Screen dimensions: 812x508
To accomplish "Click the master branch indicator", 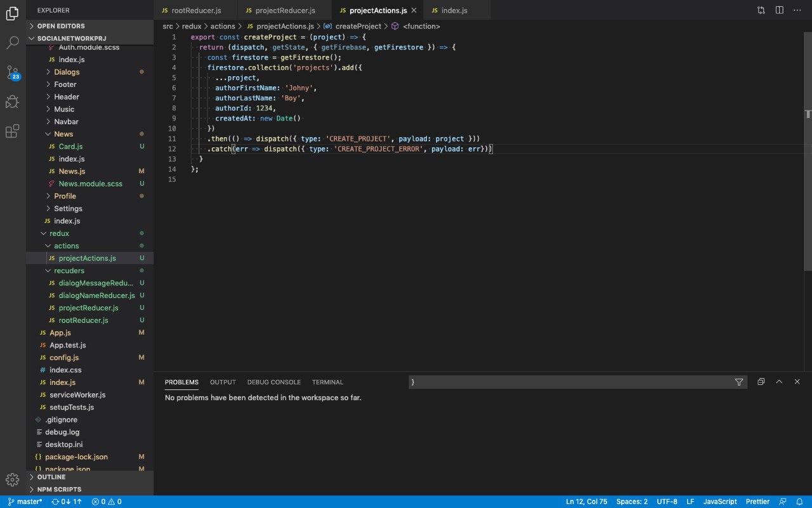I will (25, 502).
